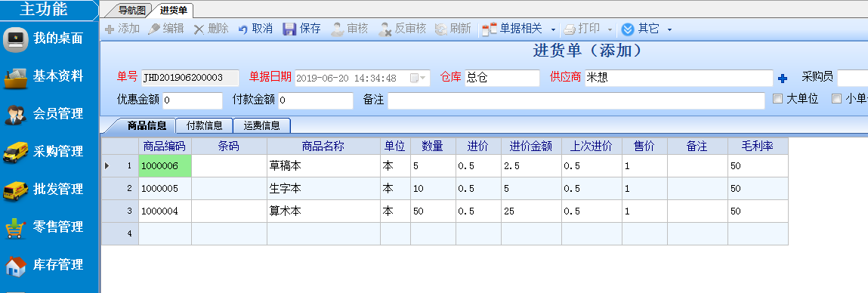Select empty row header number 4

click(120, 234)
